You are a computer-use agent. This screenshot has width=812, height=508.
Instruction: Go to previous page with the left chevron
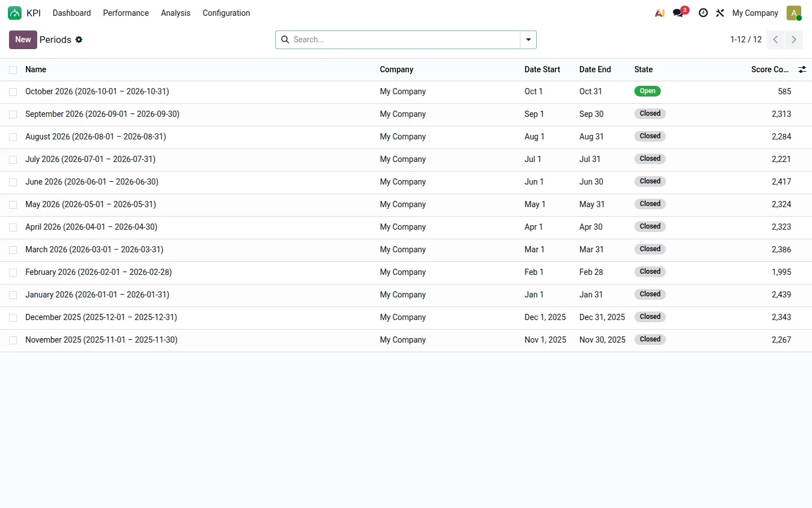[x=776, y=40]
